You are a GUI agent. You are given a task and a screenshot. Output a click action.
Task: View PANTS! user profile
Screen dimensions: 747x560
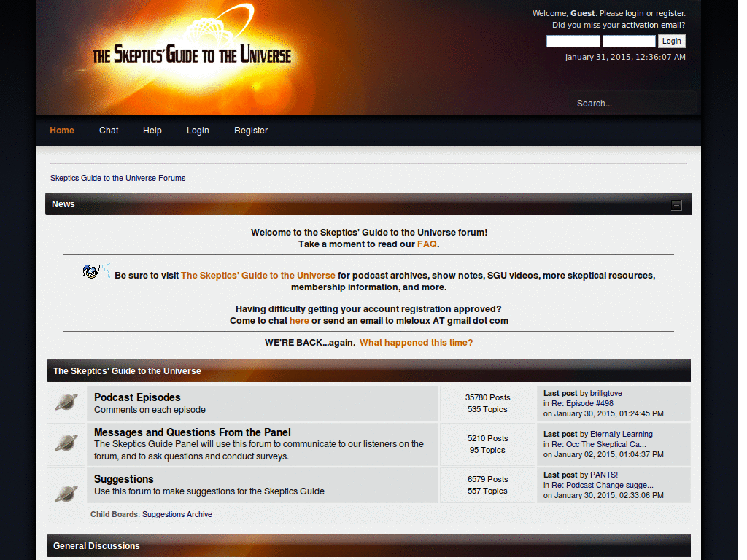(x=604, y=475)
